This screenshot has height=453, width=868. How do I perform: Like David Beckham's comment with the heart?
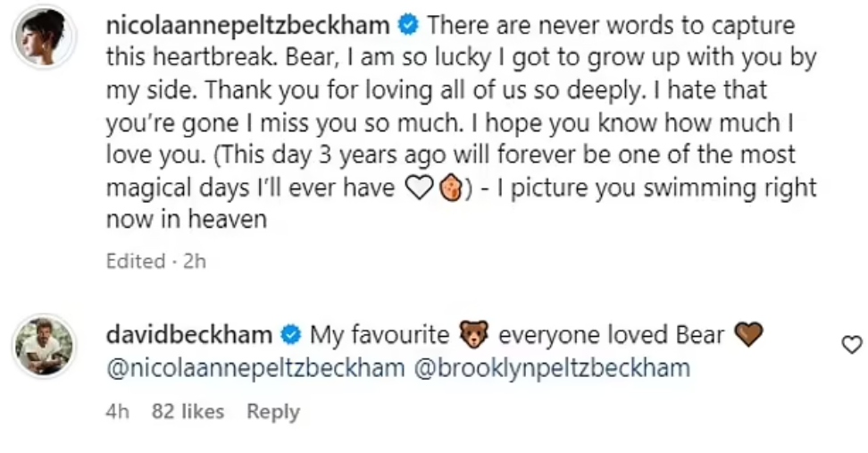tap(852, 344)
